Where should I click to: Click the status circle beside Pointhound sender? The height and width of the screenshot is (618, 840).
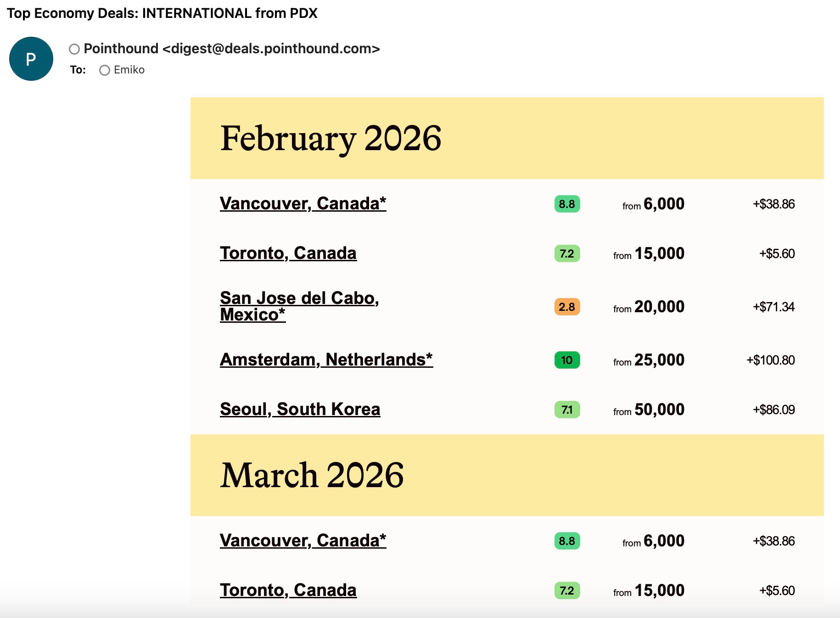click(x=74, y=49)
